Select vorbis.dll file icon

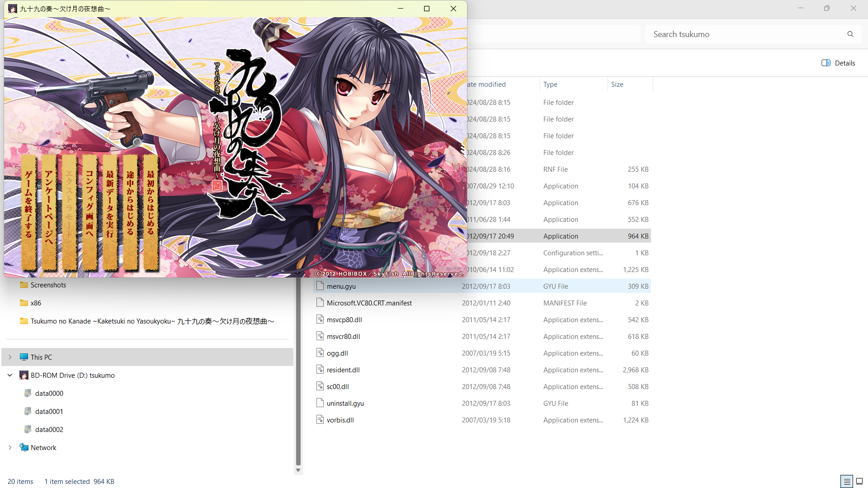point(320,420)
